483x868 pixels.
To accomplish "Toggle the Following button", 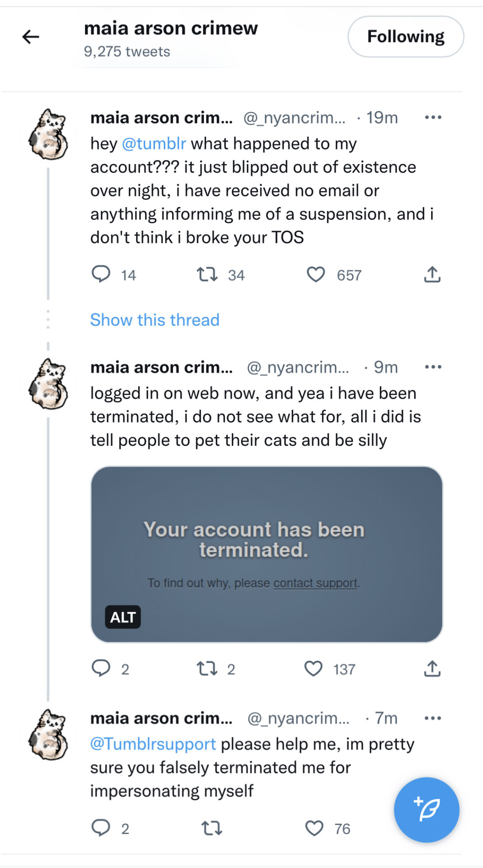I will click(x=406, y=37).
